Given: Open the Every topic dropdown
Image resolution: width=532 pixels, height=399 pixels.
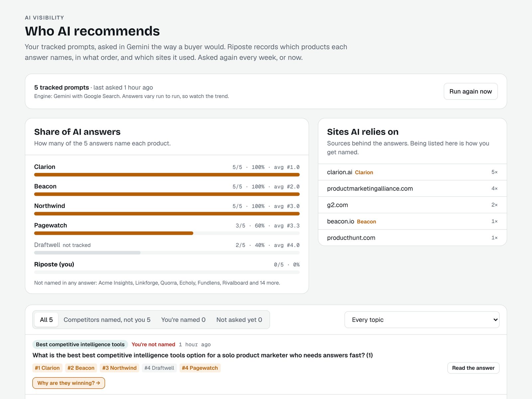Looking at the screenshot, I should [422, 320].
